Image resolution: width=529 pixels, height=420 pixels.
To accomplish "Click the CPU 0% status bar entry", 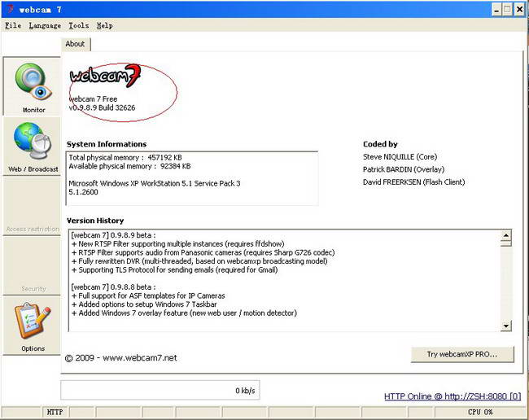I will [480, 412].
